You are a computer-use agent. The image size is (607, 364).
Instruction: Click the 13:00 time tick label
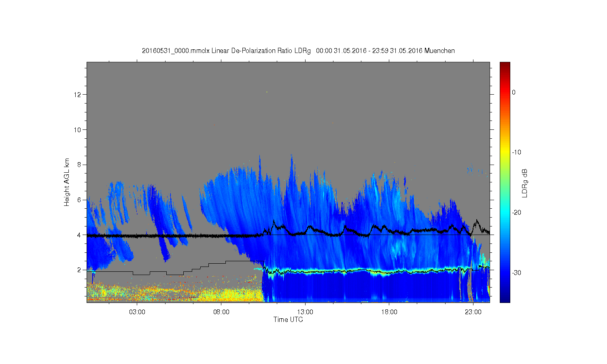pyautogui.click(x=305, y=312)
